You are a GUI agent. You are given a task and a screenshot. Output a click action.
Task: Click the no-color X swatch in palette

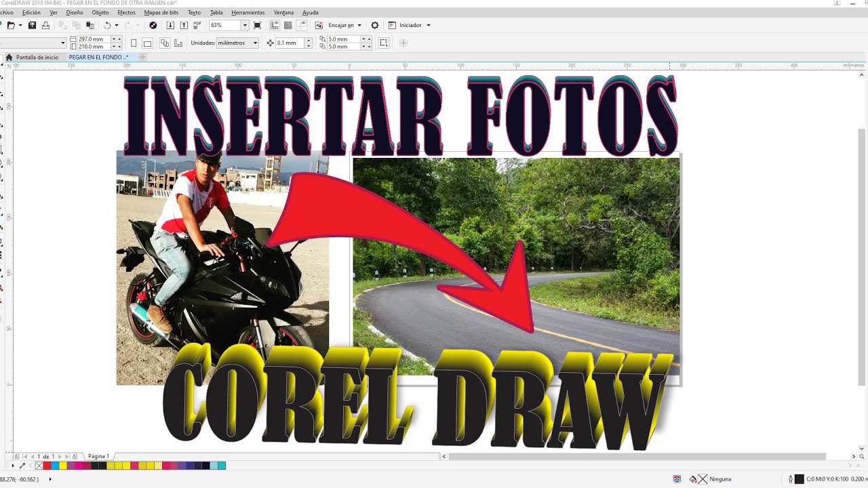click(x=39, y=466)
